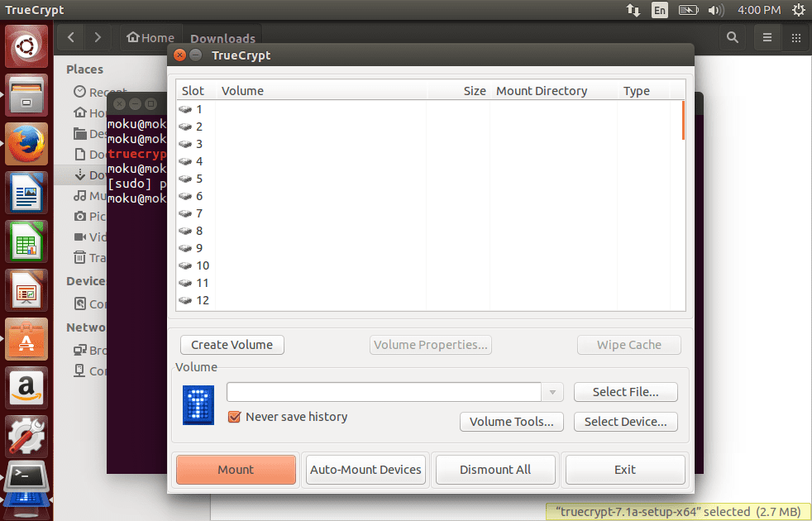Select drive icon for slot 9
Screen dimensions: 812x521
[185, 248]
